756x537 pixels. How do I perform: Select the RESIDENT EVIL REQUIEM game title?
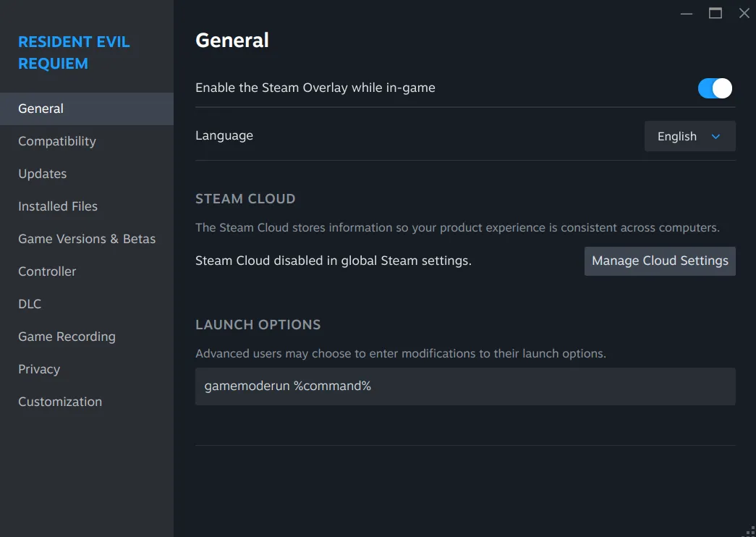tap(73, 52)
